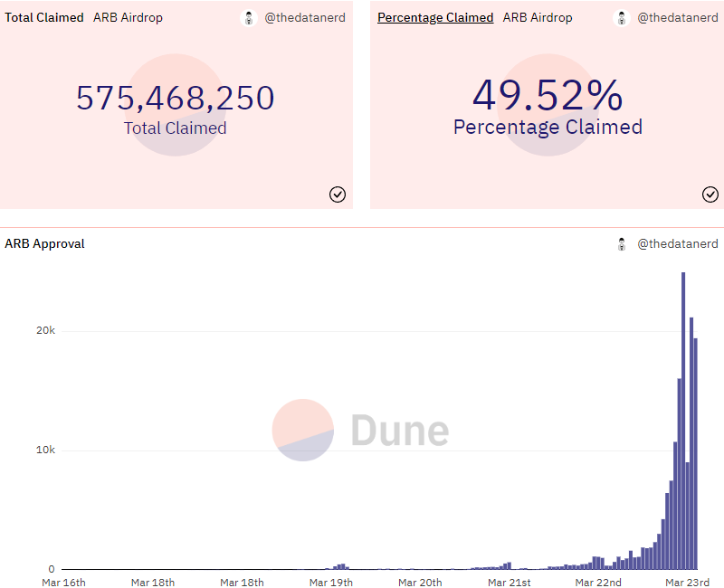
Task: Click the 'Total Claimed' caption under counter
Action: [176, 128]
